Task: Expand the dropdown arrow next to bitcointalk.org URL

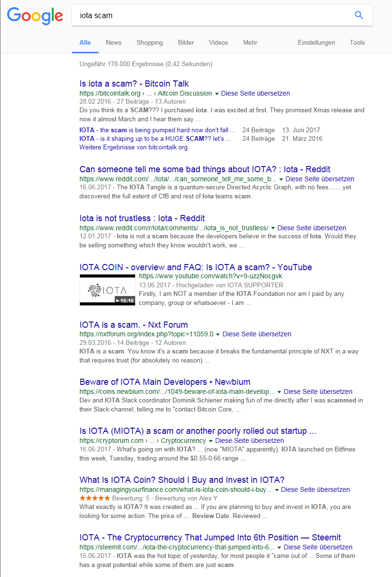Action: pos(217,94)
